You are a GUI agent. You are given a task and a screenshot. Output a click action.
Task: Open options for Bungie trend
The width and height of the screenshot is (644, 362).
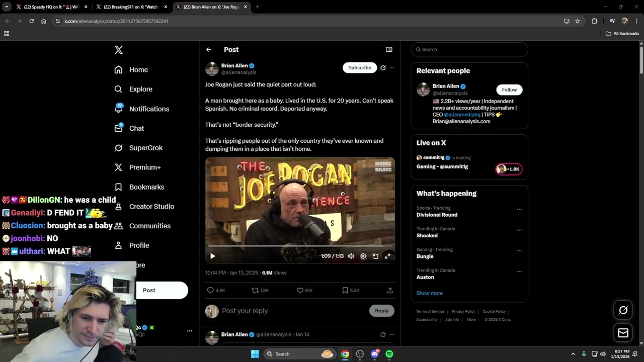[519, 251]
